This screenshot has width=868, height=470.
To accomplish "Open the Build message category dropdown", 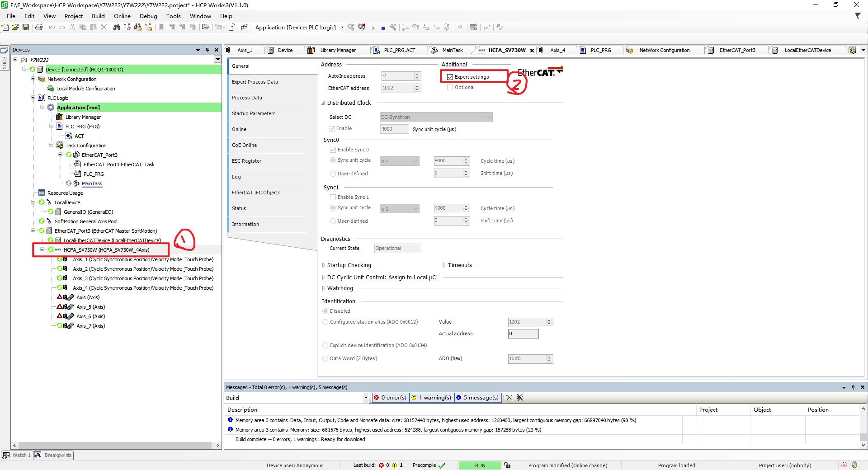I will point(366,398).
